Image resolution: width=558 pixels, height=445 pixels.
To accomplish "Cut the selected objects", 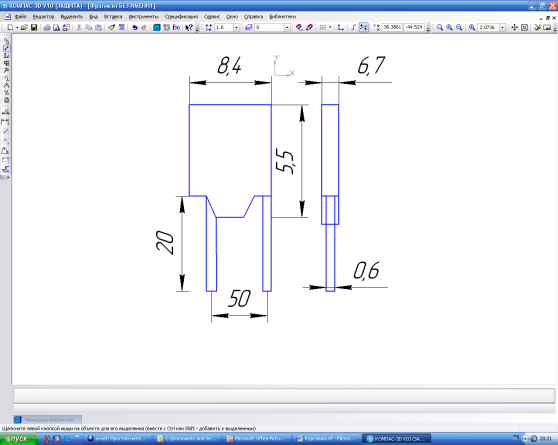I will click(79, 27).
